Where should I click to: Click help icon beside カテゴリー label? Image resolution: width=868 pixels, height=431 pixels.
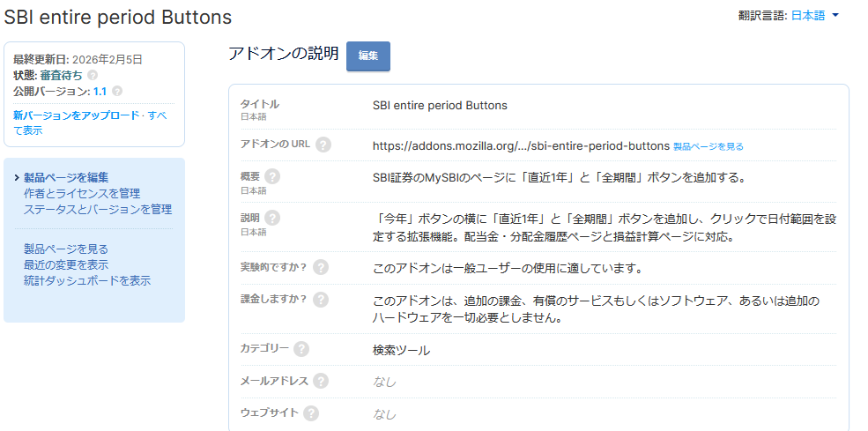(x=301, y=349)
